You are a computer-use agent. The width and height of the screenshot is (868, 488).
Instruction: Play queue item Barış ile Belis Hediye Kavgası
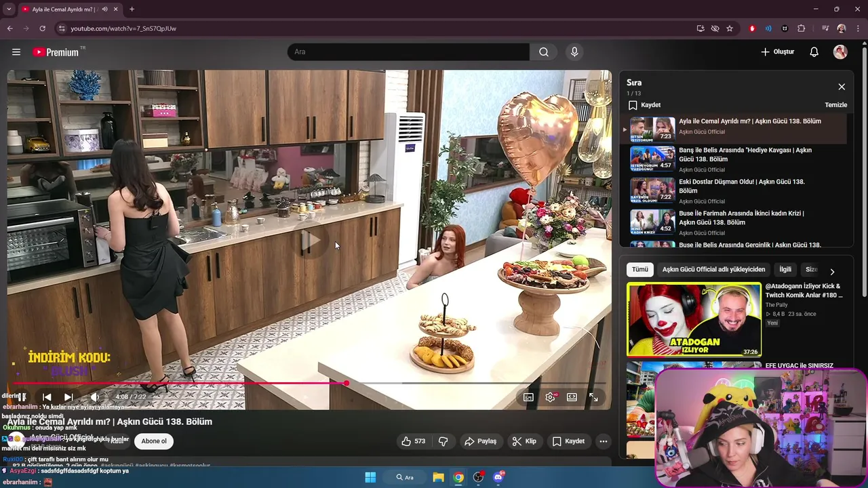point(736,160)
